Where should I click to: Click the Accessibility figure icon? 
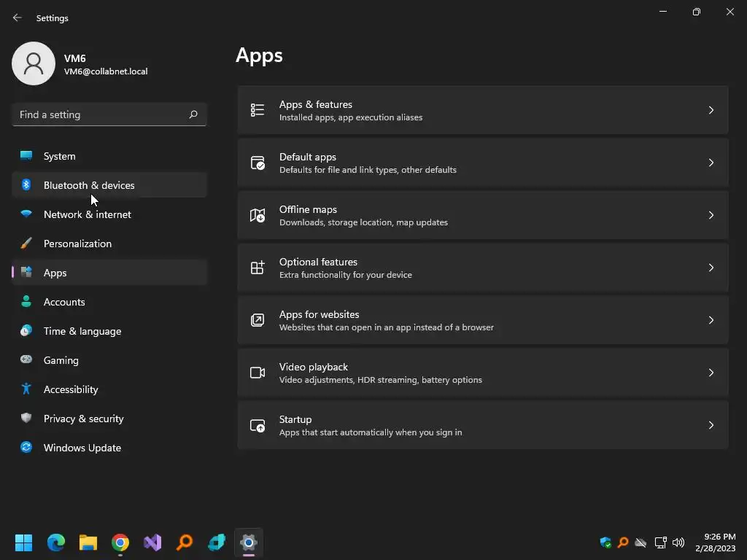point(26,389)
